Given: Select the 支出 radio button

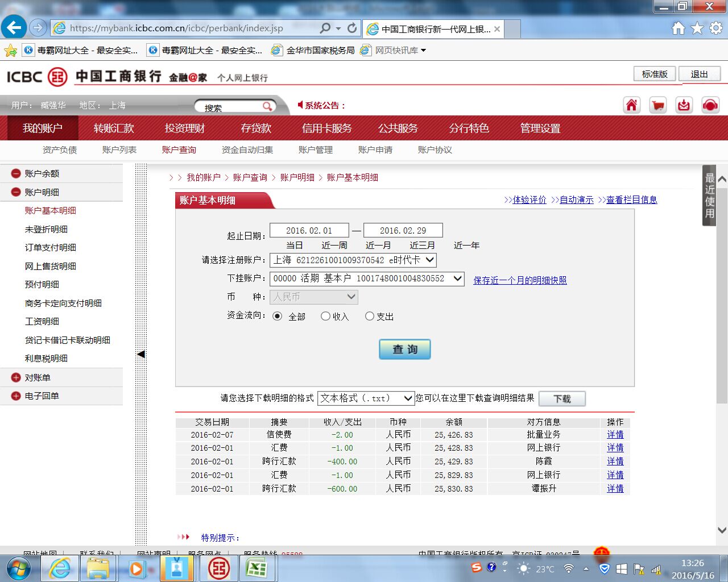Looking at the screenshot, I should point(370,316).
